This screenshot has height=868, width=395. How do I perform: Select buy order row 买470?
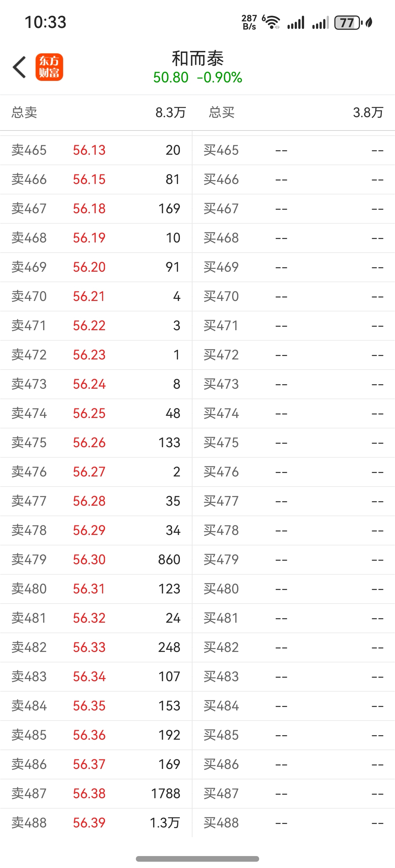293,297
